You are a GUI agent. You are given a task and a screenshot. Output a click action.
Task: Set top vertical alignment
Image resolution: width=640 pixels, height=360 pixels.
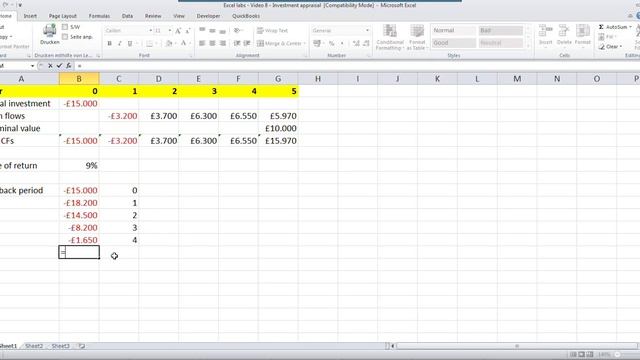pyautogui.click(x=202, y=30)
